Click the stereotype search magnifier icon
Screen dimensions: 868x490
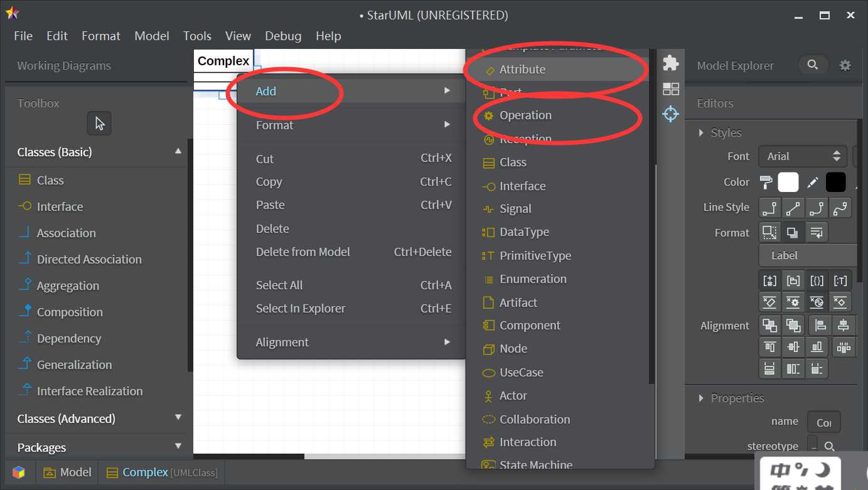pos(829,447)
